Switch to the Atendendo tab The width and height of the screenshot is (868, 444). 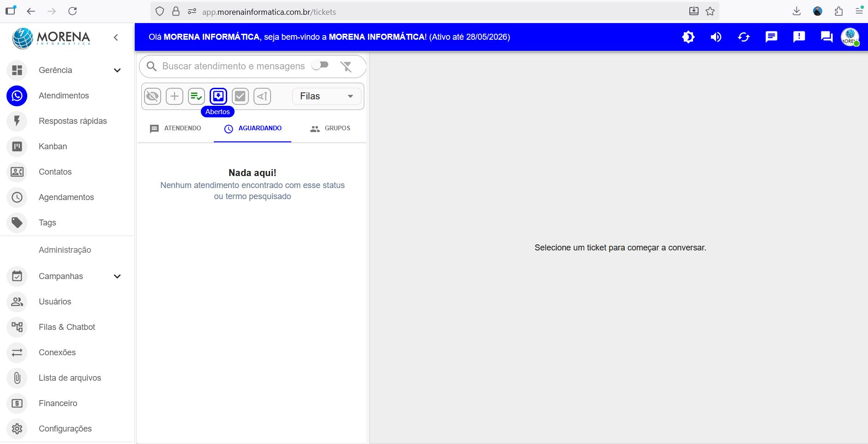176,128
